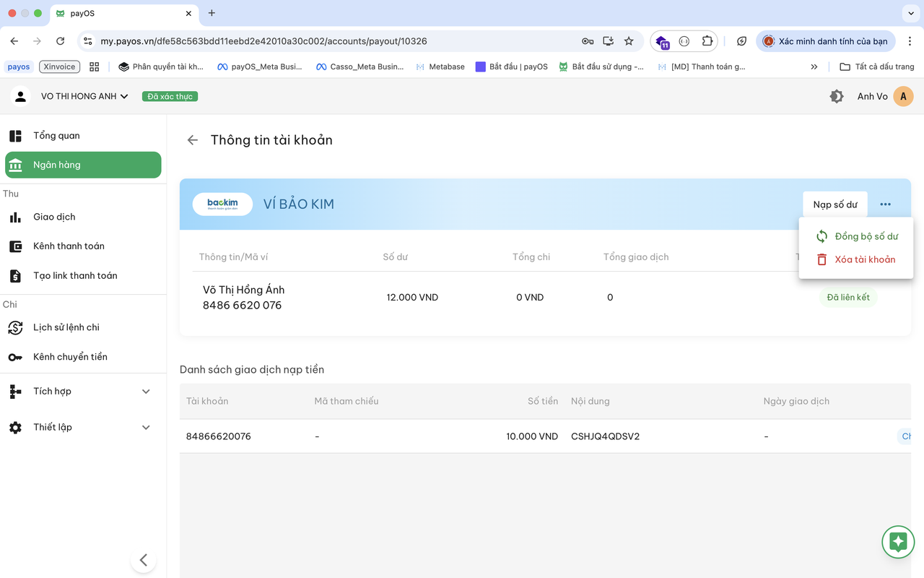Collapse the sidebar with the chevron button
924x578 pixels.
point(144,560)
